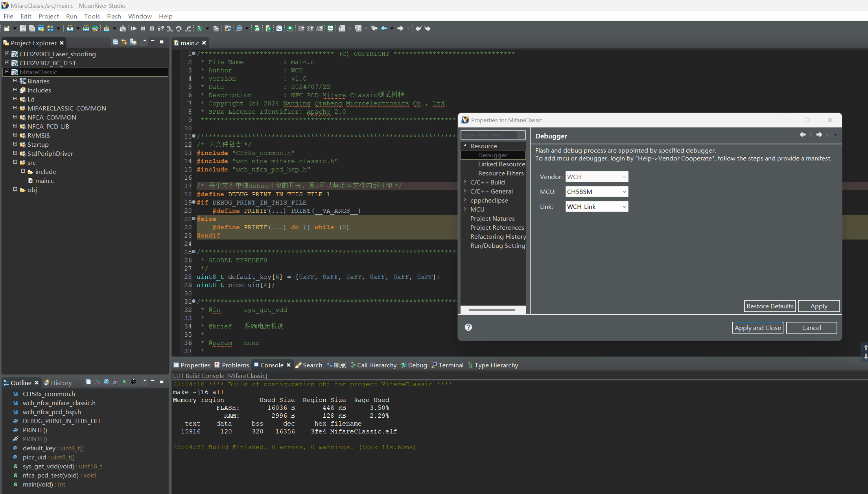The width and height of the screenshot is (868, 494).
Task: Click the magnifier Search icon in the toolbar
Action: (239, 28)
